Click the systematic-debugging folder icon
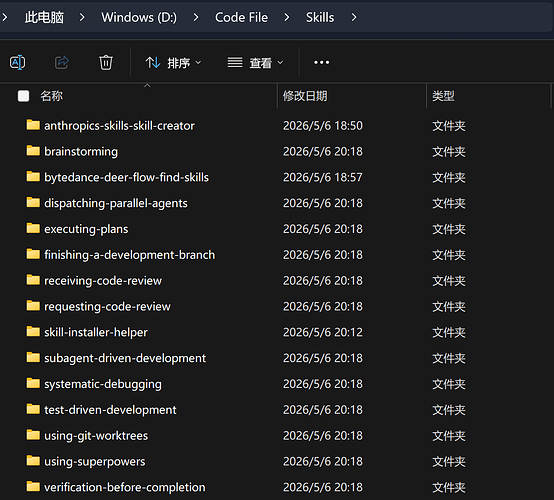The width and height of the screenshot is (554, 500). 33,383
